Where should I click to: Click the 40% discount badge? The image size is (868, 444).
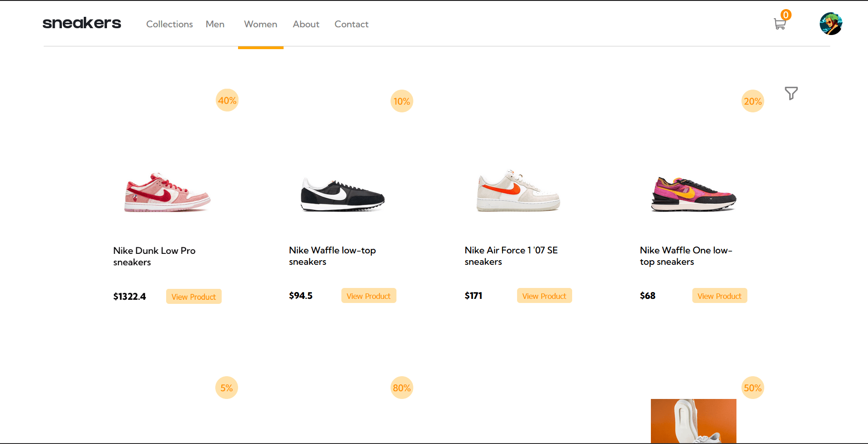tap(227, 100)
